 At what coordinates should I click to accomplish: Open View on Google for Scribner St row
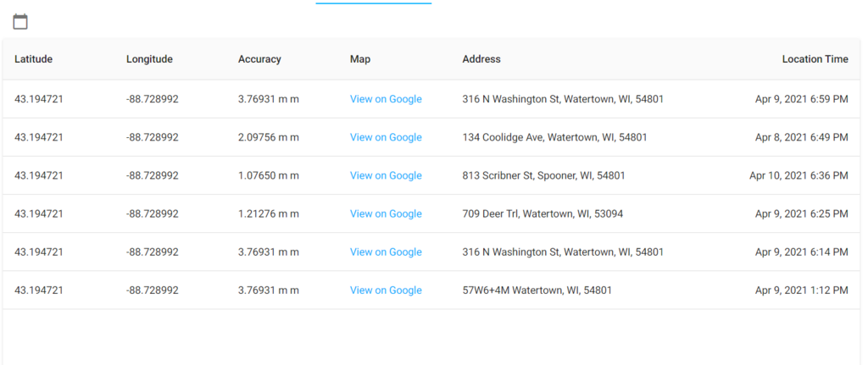pyautogui.click(x=386, y=175)
